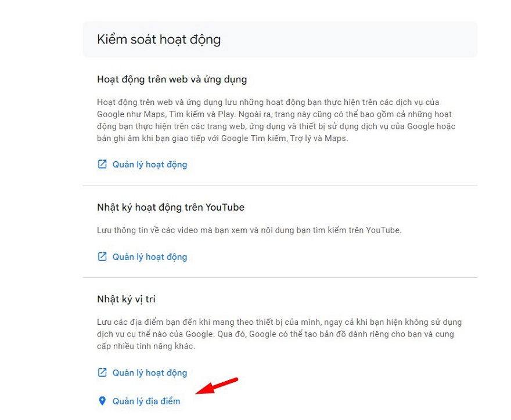Screen dimensions: 511x420
Task: Click the open-in-new icon in the YouTube history section
Action: pos(102,256)
